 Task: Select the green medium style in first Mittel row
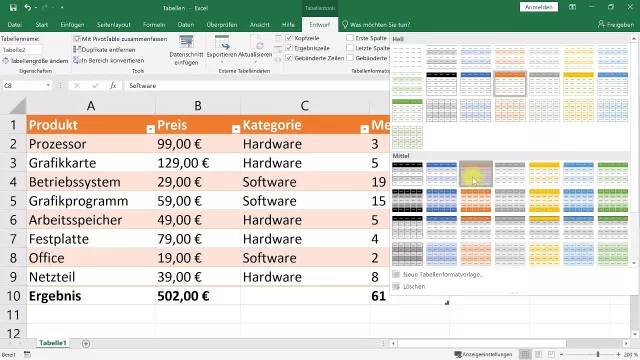coord(613,173)
